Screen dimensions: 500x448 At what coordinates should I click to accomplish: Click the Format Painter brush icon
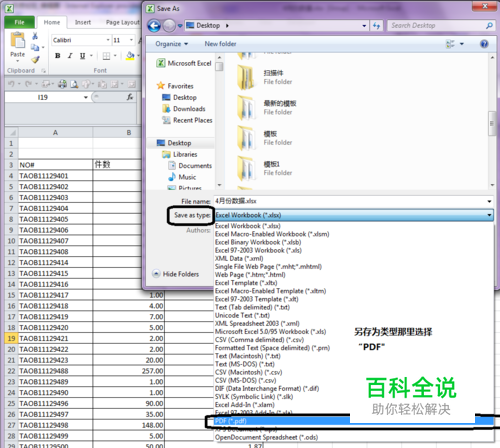pos(35,60)
